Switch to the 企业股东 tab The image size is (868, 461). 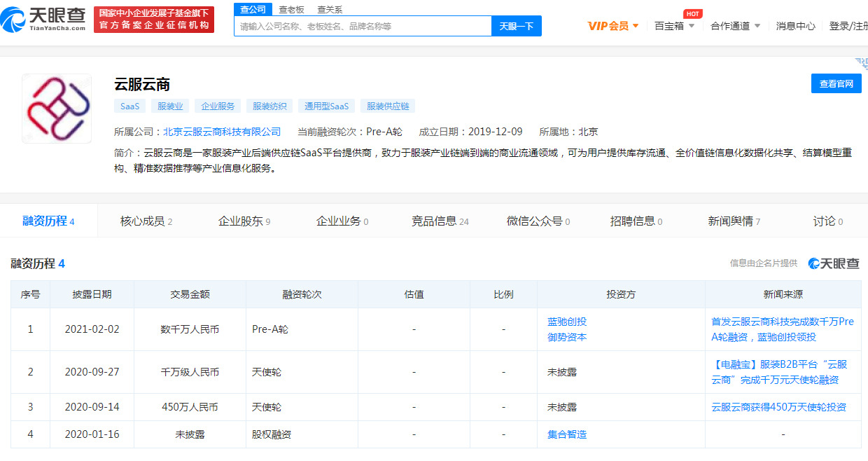pos(244,221)
